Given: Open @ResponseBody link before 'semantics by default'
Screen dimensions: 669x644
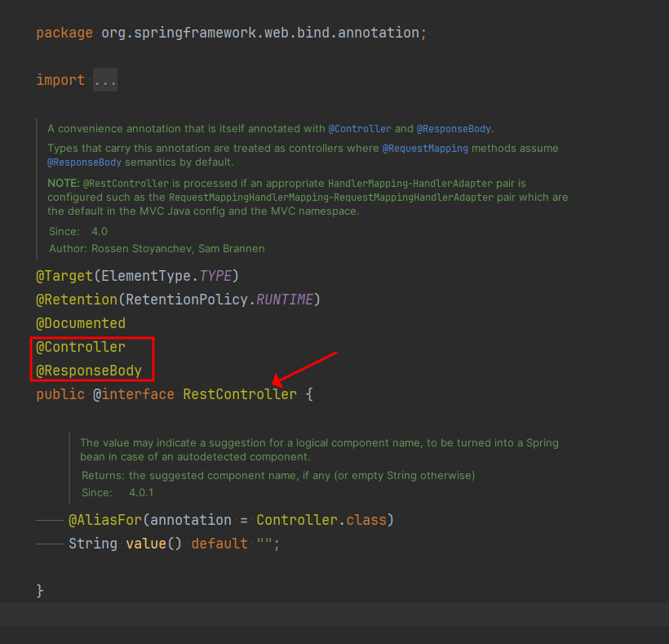Looking at the screenshot, I should pos(84,162).
